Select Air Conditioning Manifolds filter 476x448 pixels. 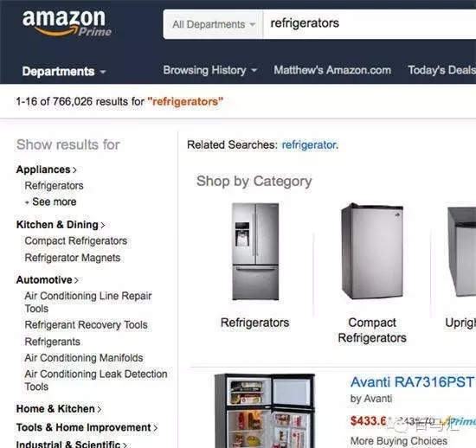[84, 358]
